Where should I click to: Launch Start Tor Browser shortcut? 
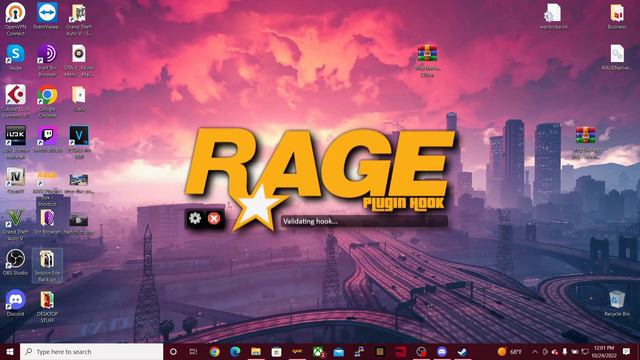pos(47,60)
